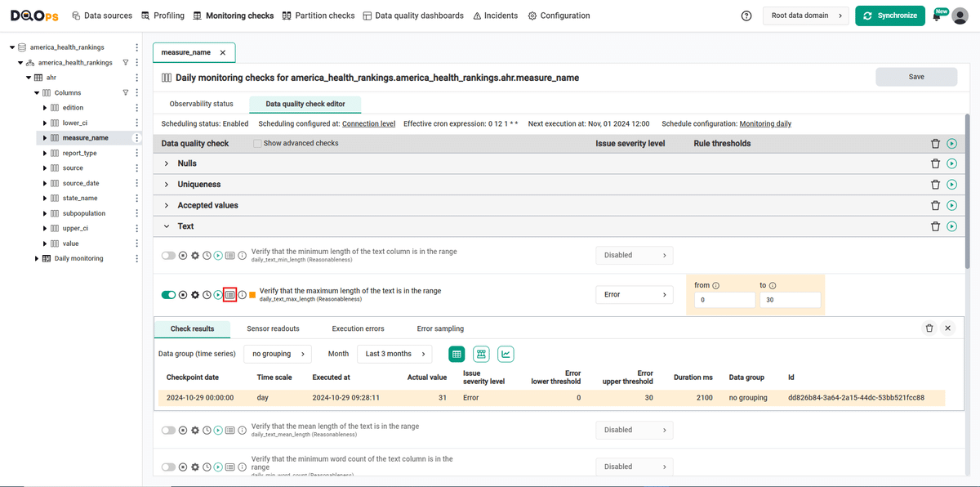
Task: Close the check results panel
Action: click(x=947, y=328)
